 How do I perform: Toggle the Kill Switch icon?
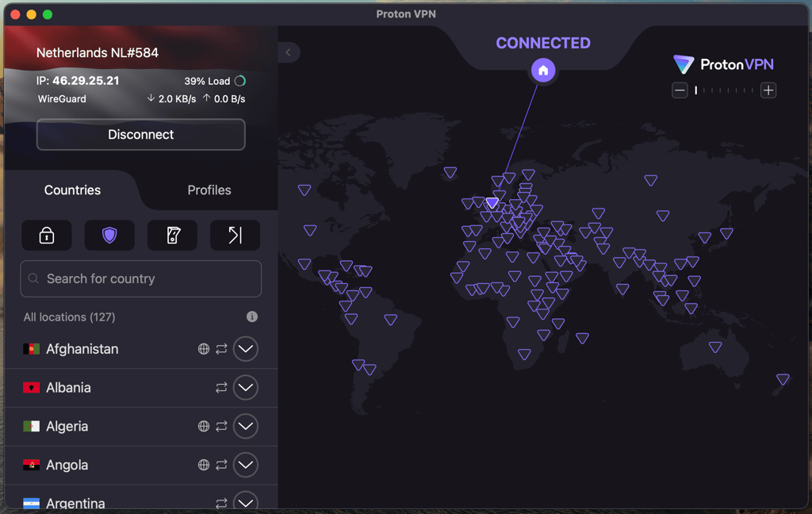point(172,236)
